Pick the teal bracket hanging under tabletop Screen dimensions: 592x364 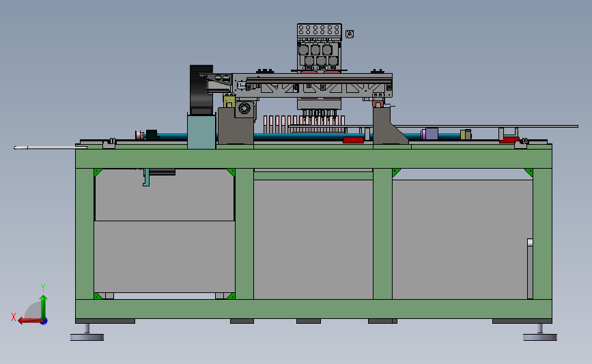(146, 178)
